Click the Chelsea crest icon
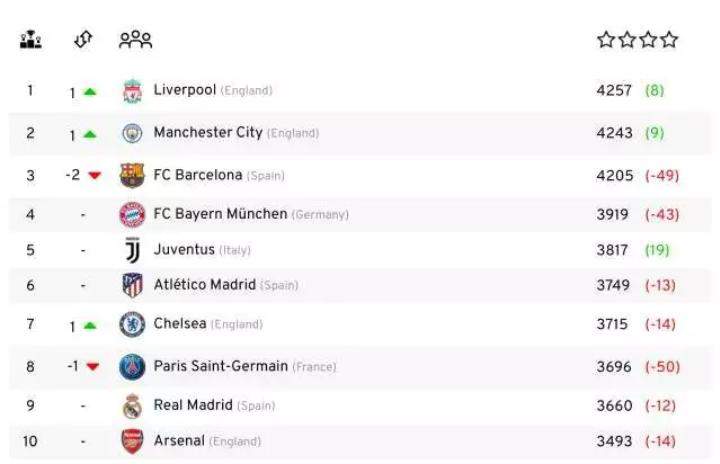720x464 pixels. coord(132,325)
